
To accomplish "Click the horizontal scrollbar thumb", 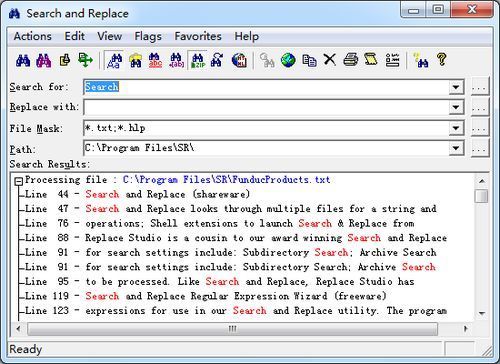I will pyautogui.click(x=232, y=329).
